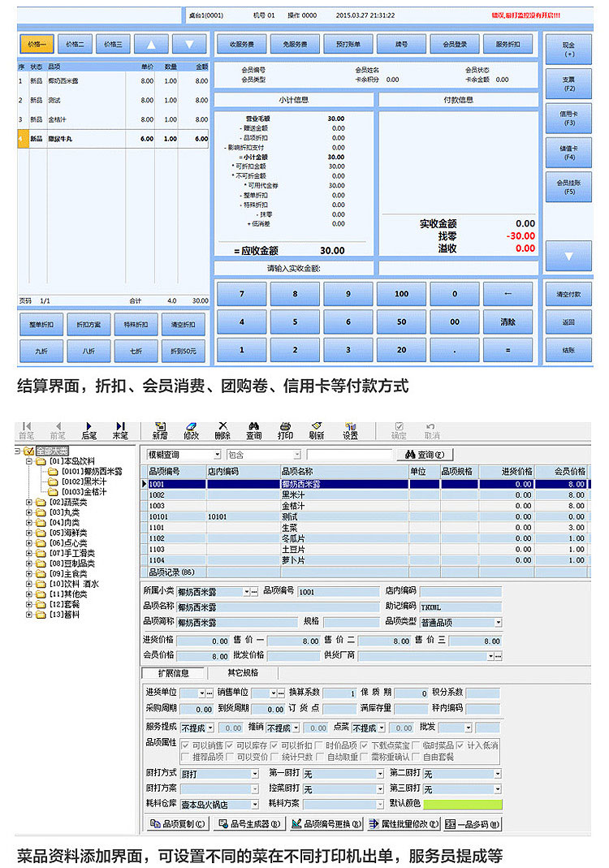Select the 撒尿牛丸 row in order list
609x868 pixels.
(113, 138)
